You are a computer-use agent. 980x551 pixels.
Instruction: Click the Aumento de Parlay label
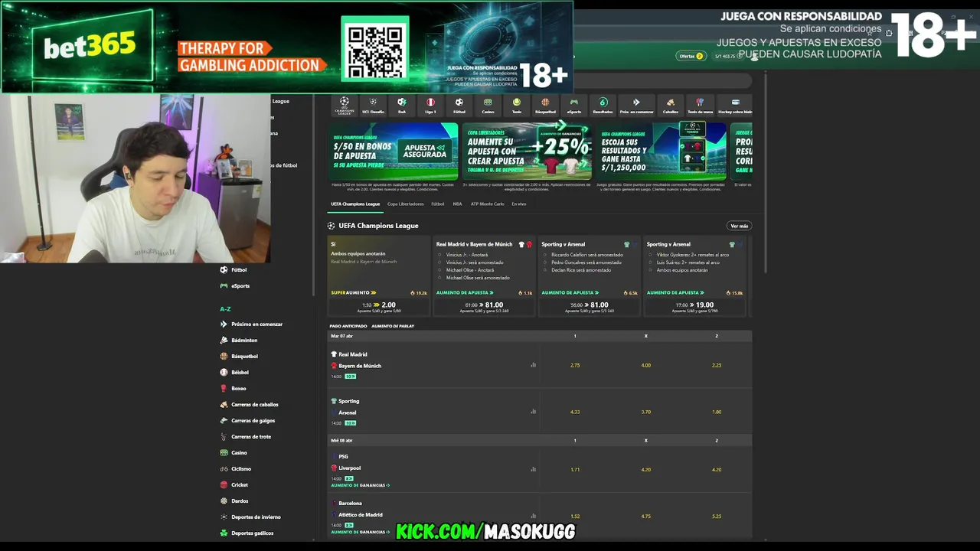coord(393,326)
